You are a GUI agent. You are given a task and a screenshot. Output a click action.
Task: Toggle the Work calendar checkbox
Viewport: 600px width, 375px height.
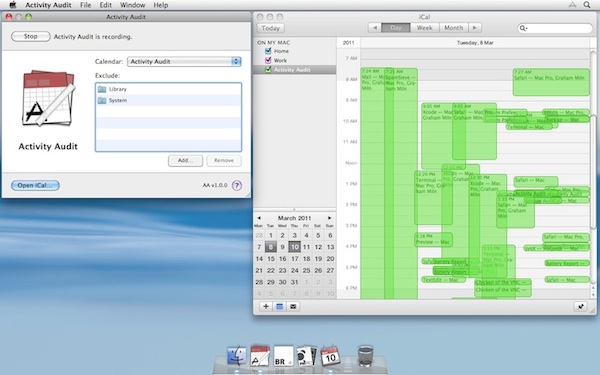[268, 60]
